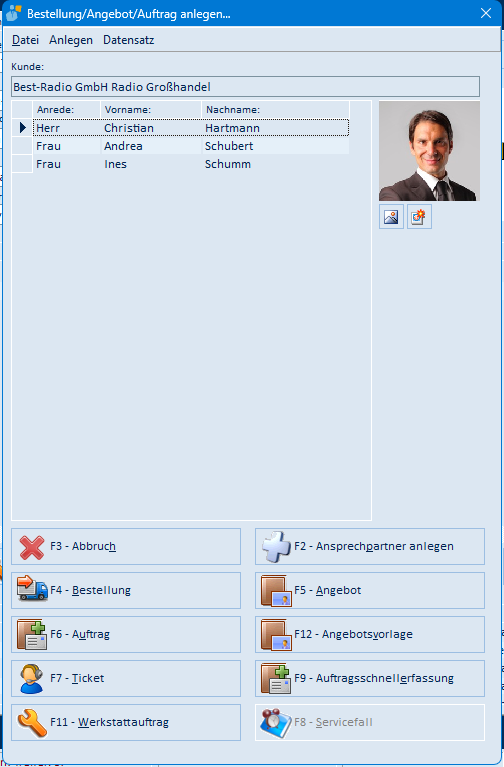The image size is (504, 767).
Task: Click the wrench Werkstattauftrag icon
Action: pyautogui.click(x=32, y=723)
